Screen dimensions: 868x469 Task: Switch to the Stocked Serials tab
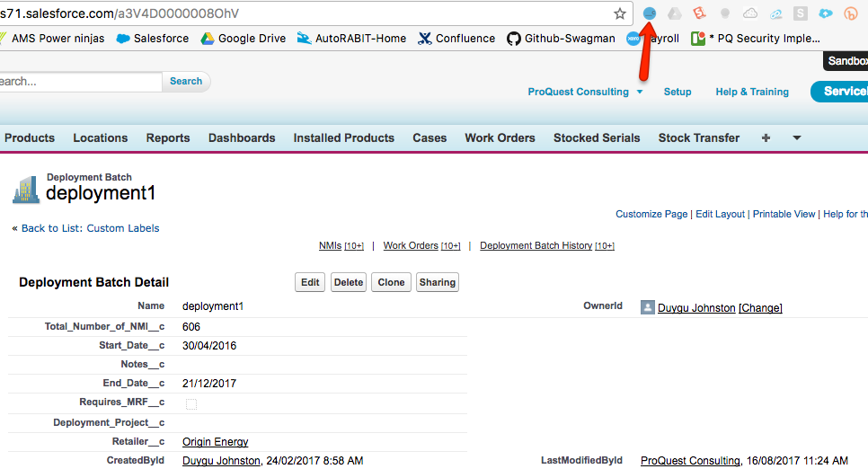coord(597,137)
